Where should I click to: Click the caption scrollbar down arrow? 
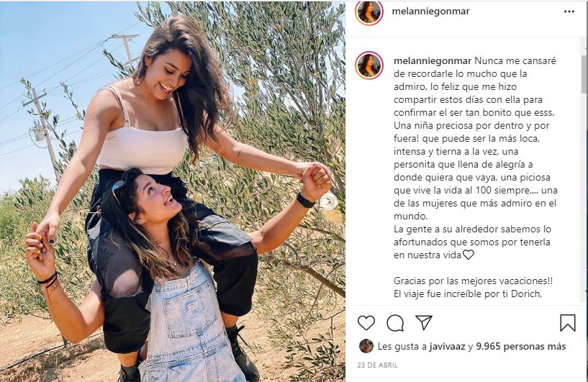[585, 291]
